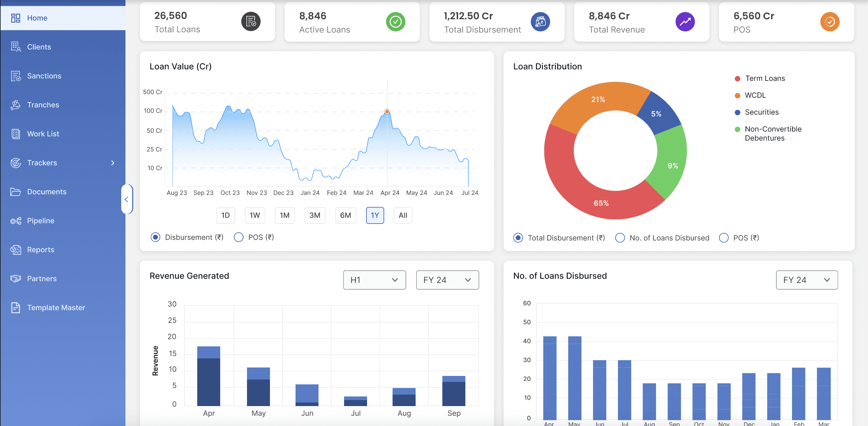Viewport: 868px width, 426px height.
Task: Click the purple Total Revenue trend icon
Action: tap(685, 22)
